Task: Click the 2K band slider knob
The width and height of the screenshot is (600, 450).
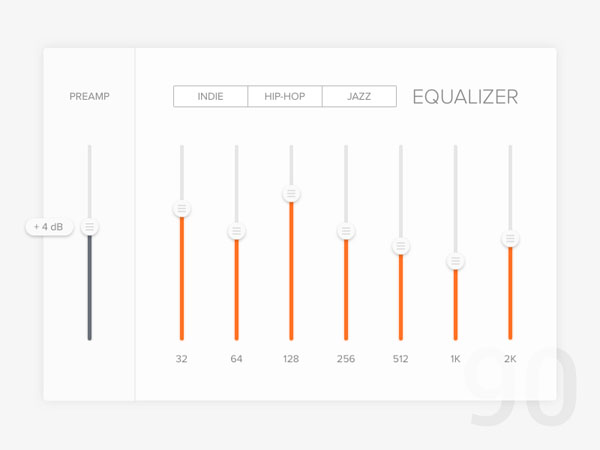Action: 510,239
